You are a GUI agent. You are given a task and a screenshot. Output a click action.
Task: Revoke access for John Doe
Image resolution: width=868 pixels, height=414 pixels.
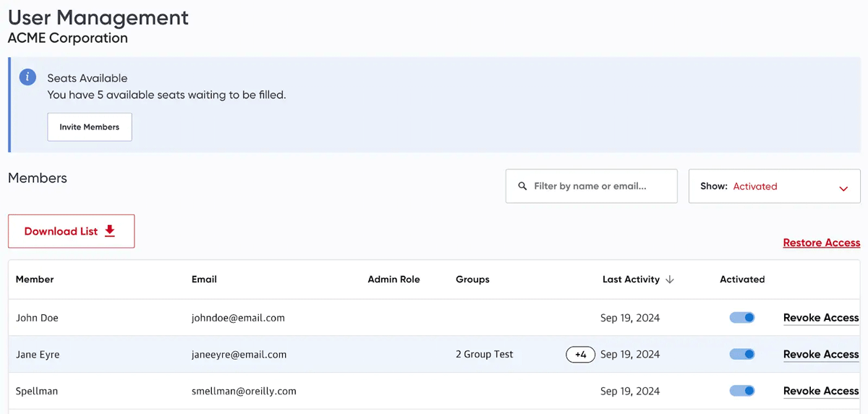tap(821, 318)
